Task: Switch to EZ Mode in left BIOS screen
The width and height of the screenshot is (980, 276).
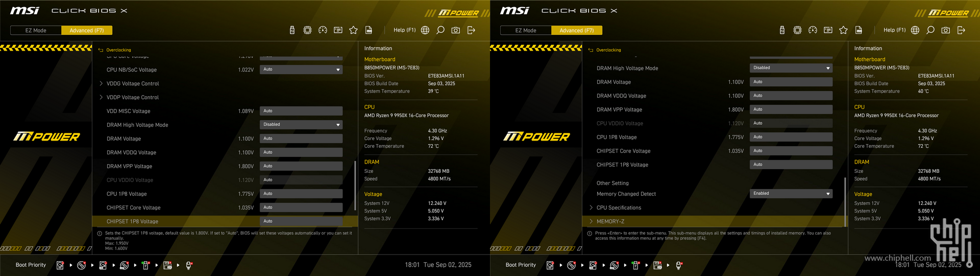Action: [x=36, y=31]
